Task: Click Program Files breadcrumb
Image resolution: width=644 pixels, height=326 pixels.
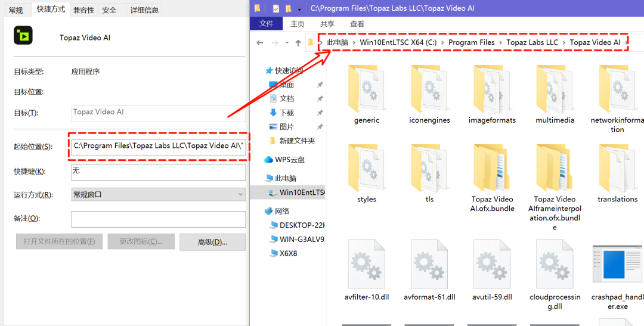Action: point(472,42)
